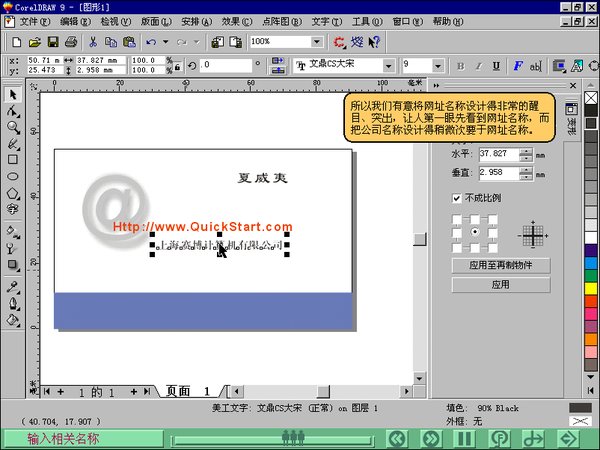Switch to the 页面 1 tab
The width and height of the screenshot is (600, 450).
click(188, 391)
